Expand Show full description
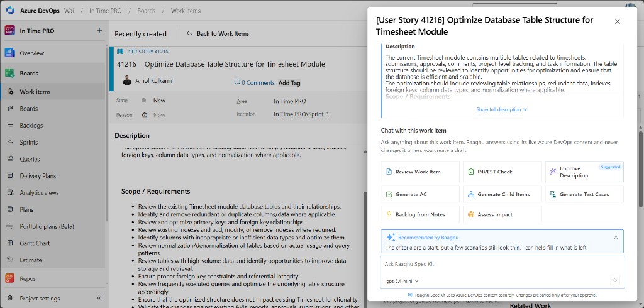This screenshot has height=308, width=644. pos(501,109)
